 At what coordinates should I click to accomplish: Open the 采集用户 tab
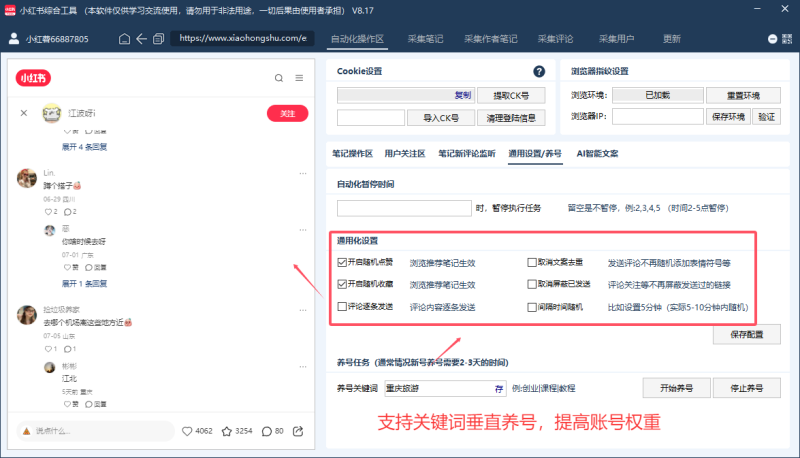click(x=616, y=39)
